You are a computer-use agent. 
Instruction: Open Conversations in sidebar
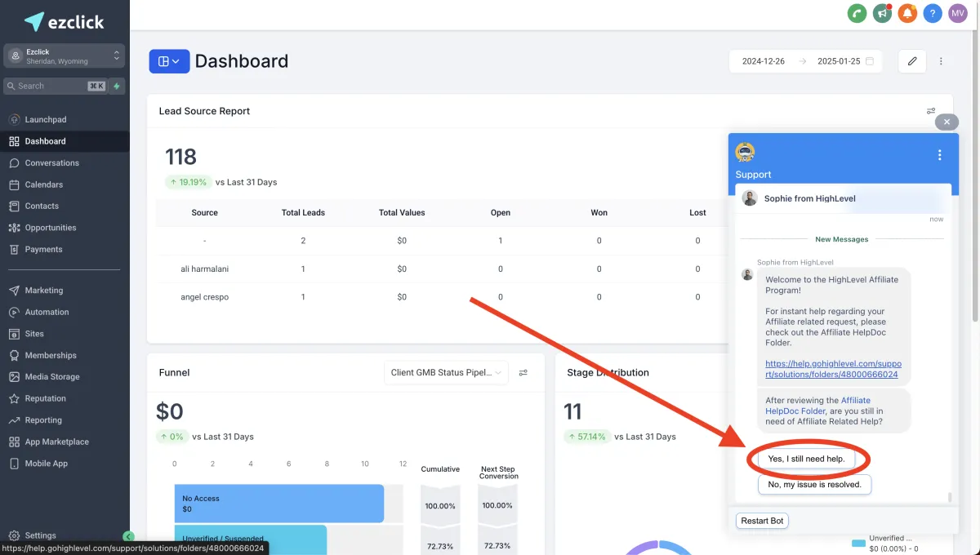pyautogui.click(x=65, y=162)
